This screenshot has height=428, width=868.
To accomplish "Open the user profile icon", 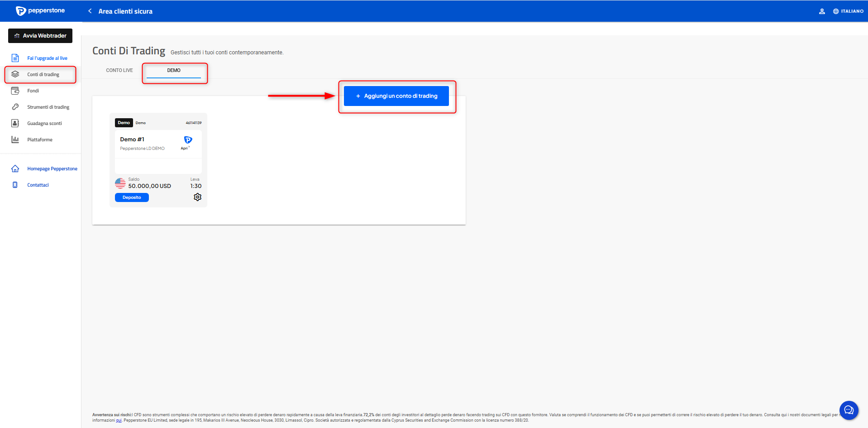I will pos(822,11).
